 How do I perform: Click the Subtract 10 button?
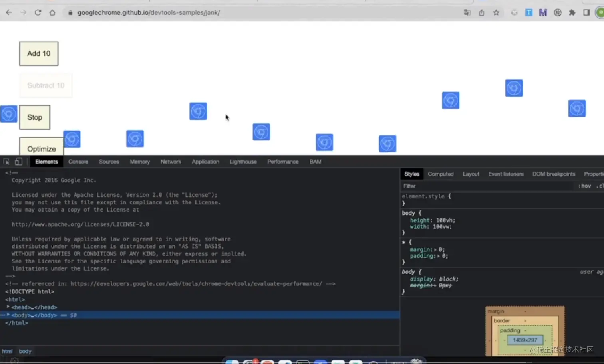(x=46, y=85)
